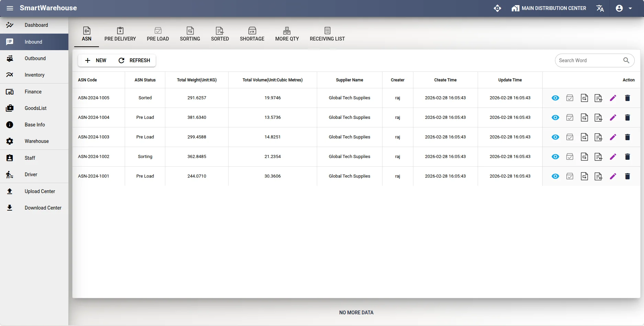
Task: Open the RECEIVING LIST tab
Action: (327, 34)
